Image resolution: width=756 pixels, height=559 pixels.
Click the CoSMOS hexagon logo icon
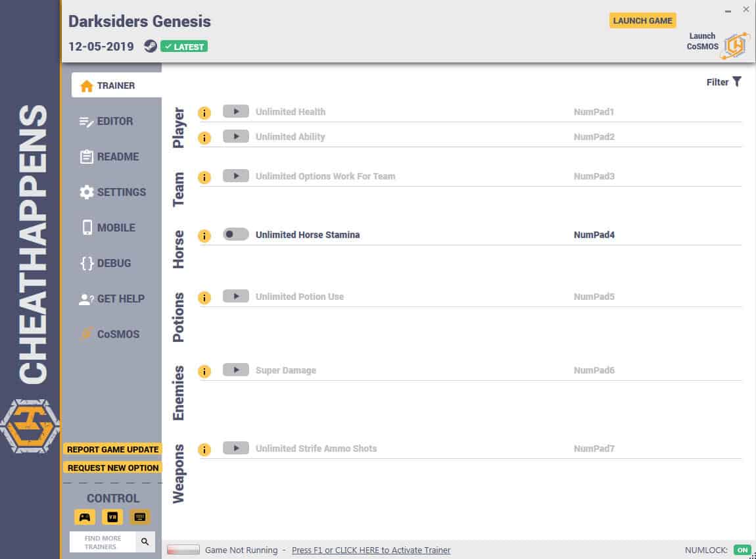(x=735, y=45)
